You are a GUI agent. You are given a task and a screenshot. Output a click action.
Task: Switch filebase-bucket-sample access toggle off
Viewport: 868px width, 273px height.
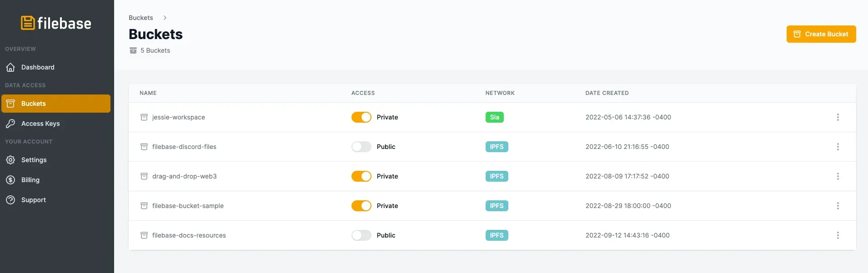coord(361,206)
